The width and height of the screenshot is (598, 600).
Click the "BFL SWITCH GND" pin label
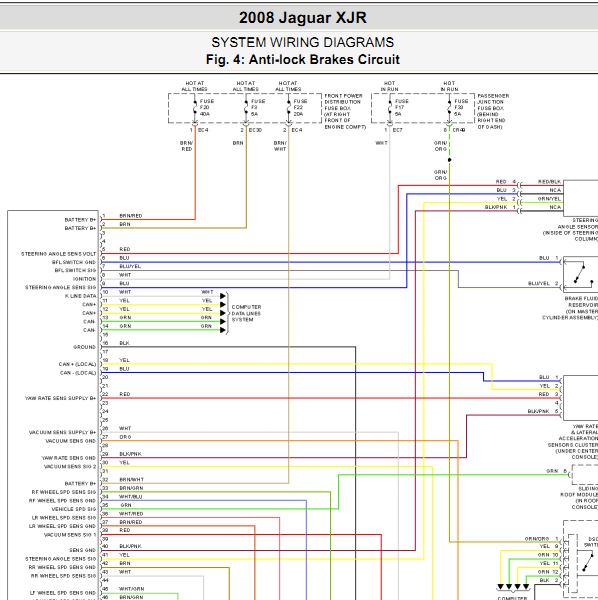point(74,262)
